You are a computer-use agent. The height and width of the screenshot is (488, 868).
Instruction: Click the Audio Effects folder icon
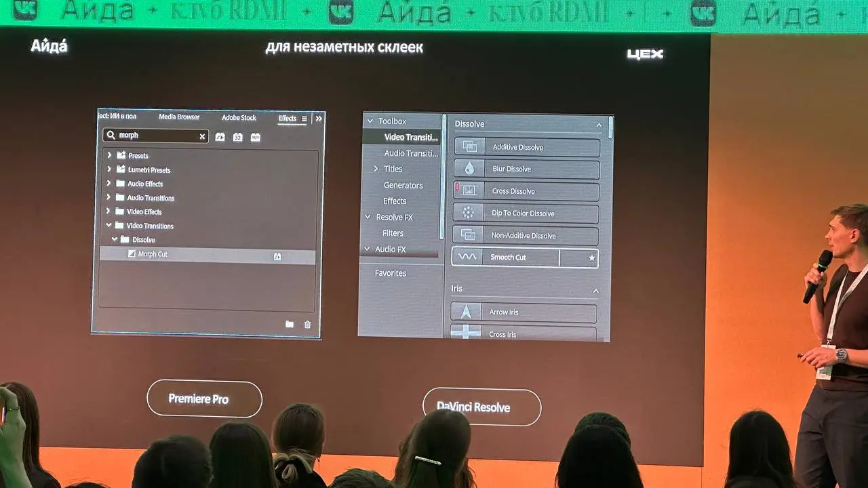click(x=120, y=184)
